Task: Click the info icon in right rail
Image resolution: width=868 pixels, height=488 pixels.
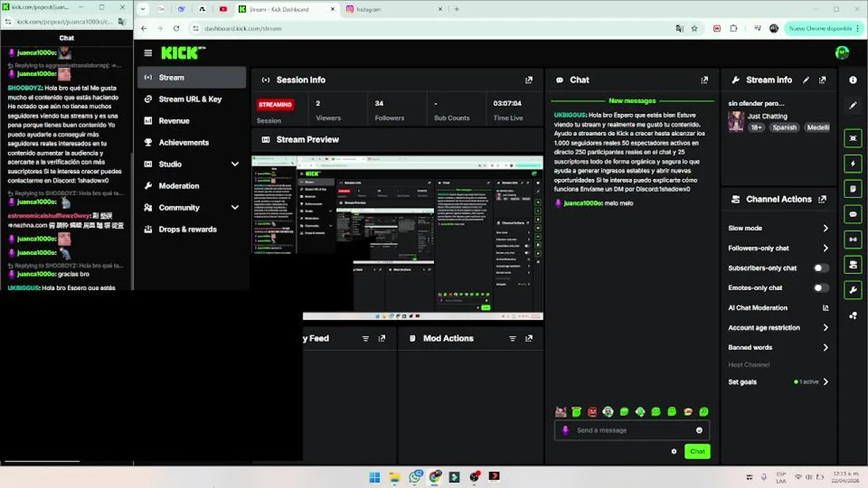Action: [x=853, y=80]
